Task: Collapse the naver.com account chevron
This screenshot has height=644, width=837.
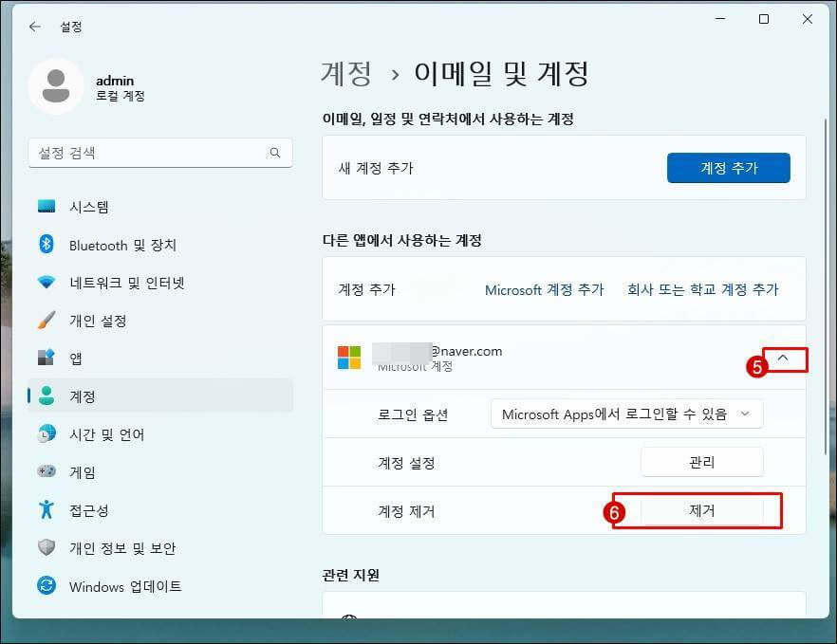Action: coord(783,358)
